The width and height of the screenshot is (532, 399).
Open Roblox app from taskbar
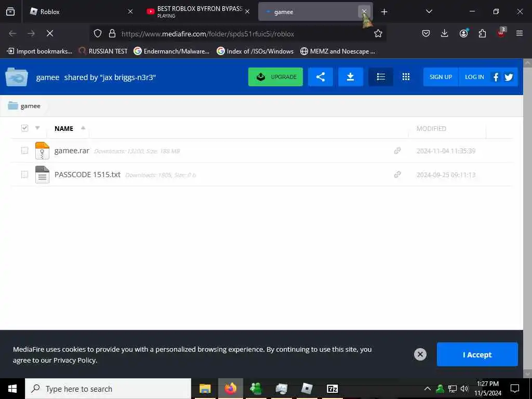307,389
